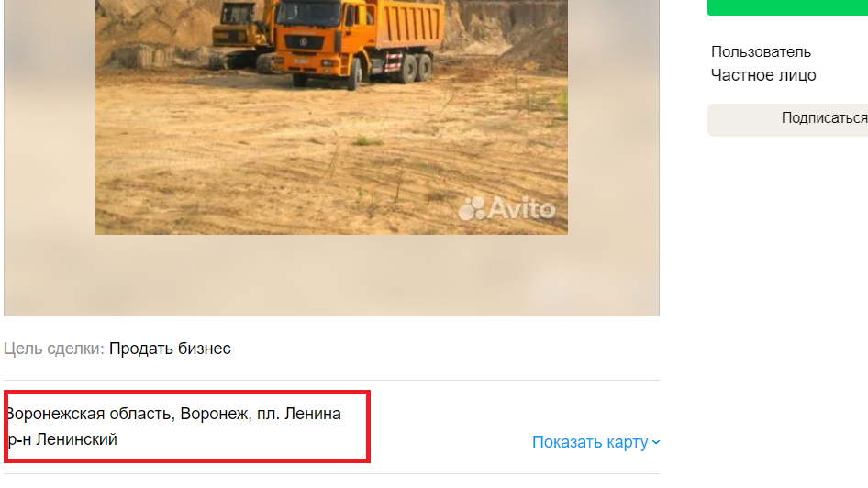
Task: Click the р-н Ленинский district text
Action: coord(62,439)
